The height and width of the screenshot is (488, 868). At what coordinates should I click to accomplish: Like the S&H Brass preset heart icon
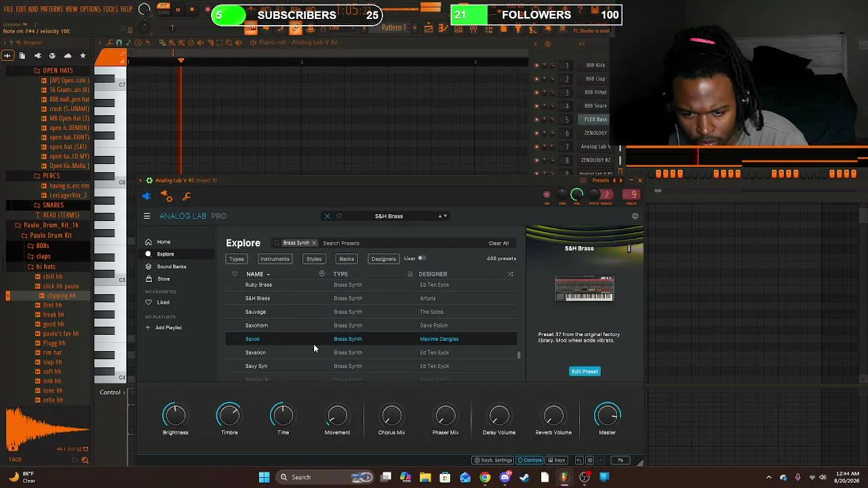tap(339, 216)
